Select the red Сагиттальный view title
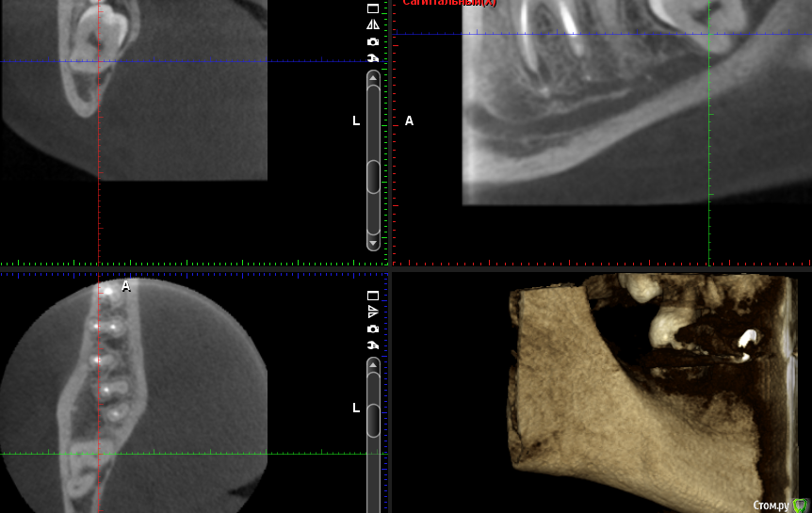 449,3
